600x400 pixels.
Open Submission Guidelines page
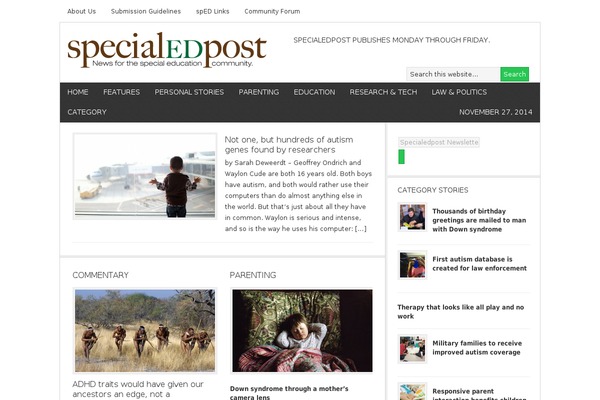146,11
